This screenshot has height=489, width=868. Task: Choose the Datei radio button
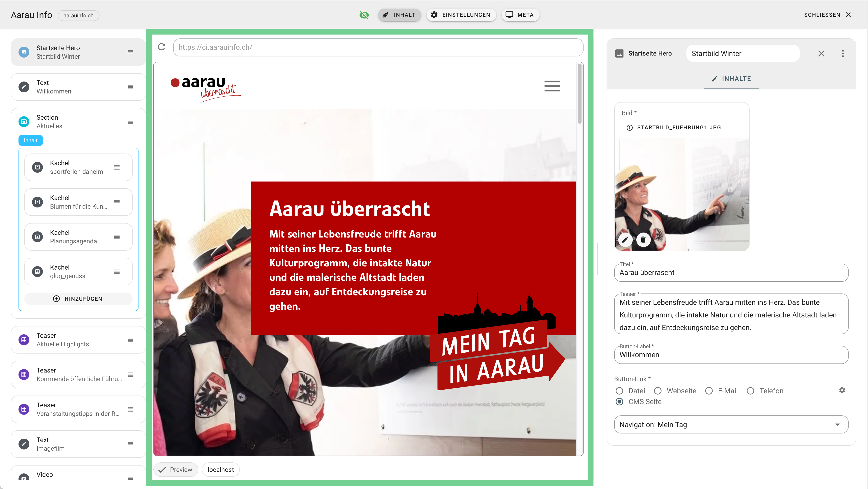[x=619, y=391]
